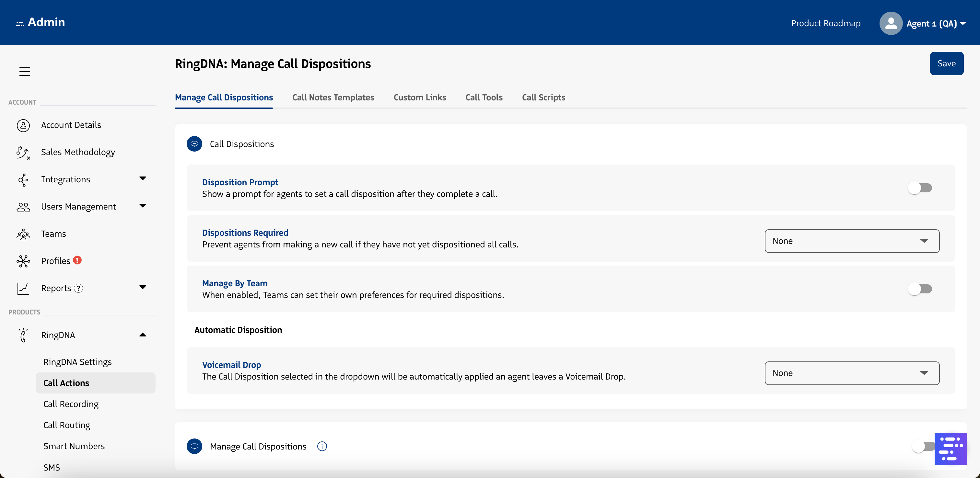Click the hamburger menu icon
The image size is (980, 478).
click(24, 72)
